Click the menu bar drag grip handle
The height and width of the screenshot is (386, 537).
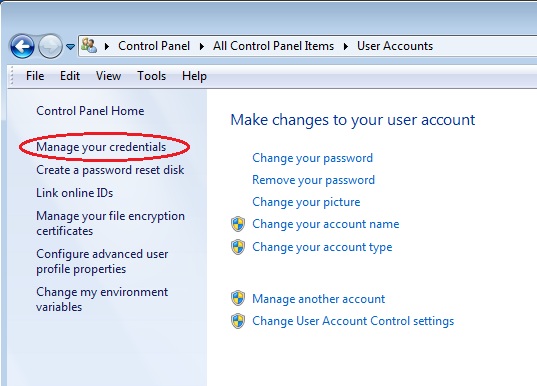(12, 76)
